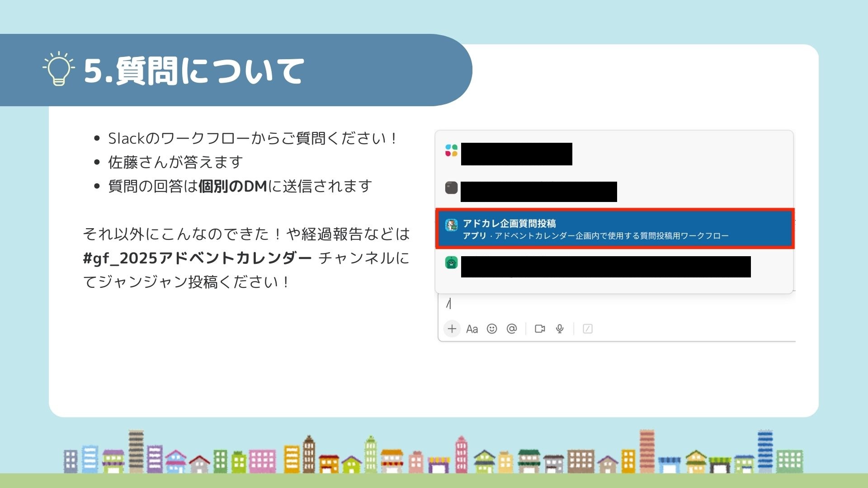Click the video clip camera icon
The width and height of the screenshot is (868, 488).
[x=540, y=328]
